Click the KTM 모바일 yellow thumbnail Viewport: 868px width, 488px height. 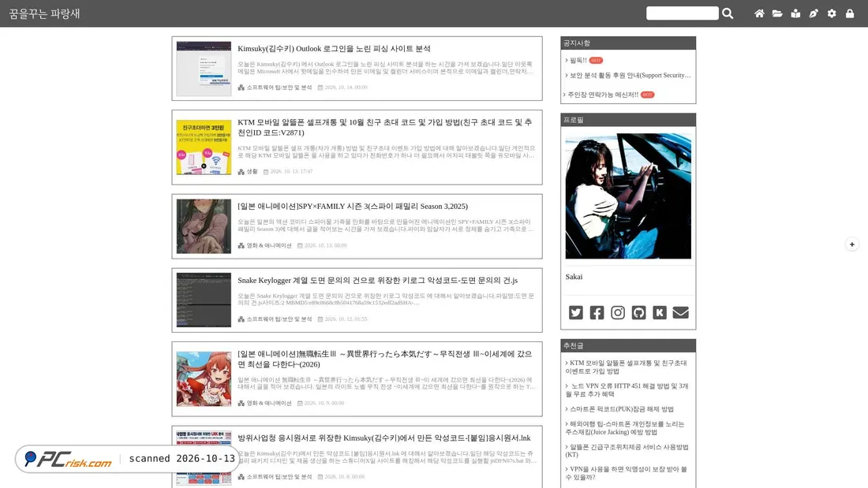204,147
